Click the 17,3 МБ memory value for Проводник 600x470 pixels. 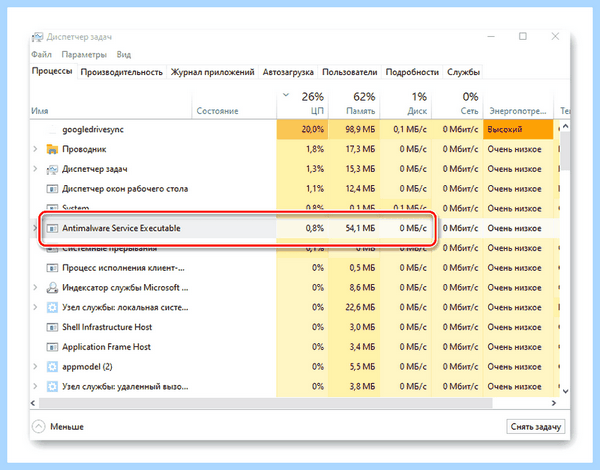coord(360,149)
